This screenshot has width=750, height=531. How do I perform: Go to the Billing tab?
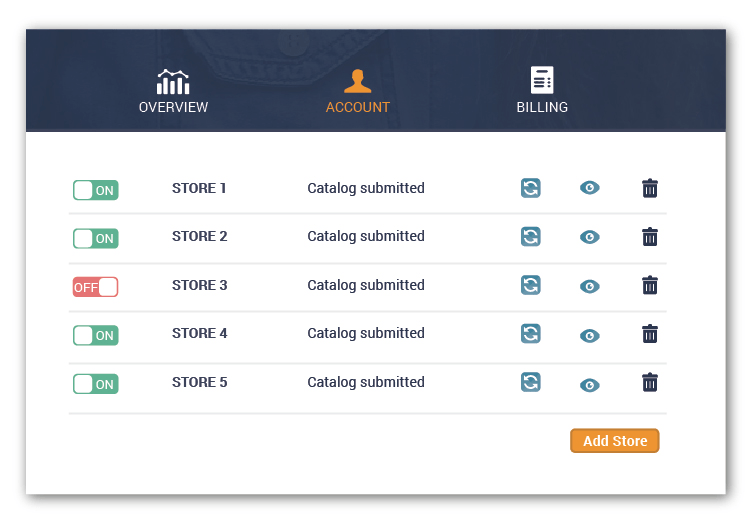[542, 90]
